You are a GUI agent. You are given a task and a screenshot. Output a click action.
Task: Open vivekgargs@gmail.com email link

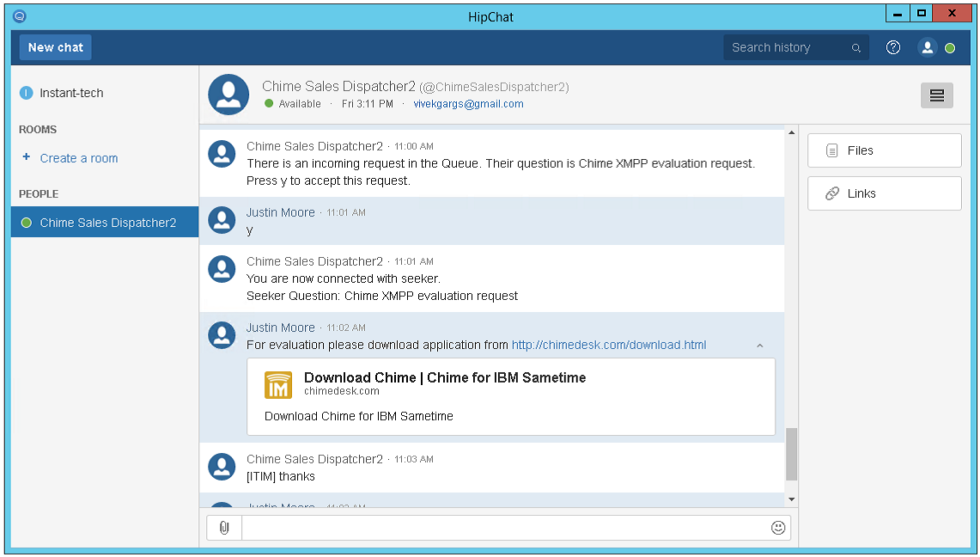tap(468, 104)
